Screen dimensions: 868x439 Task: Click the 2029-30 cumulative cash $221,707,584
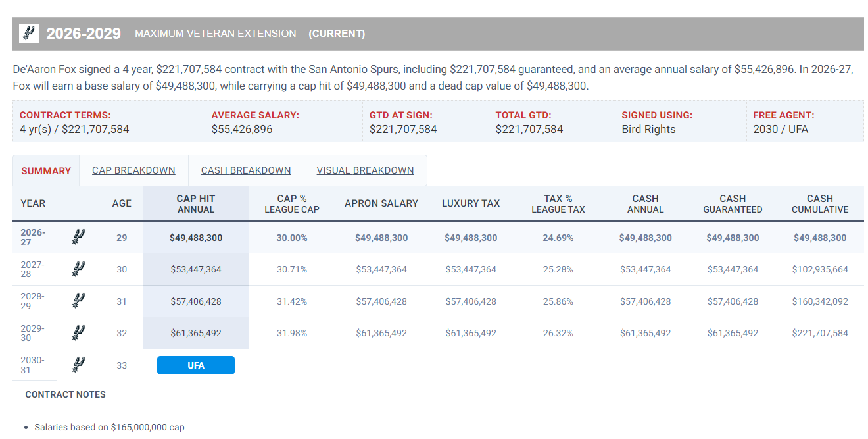(x=820, y=333)
